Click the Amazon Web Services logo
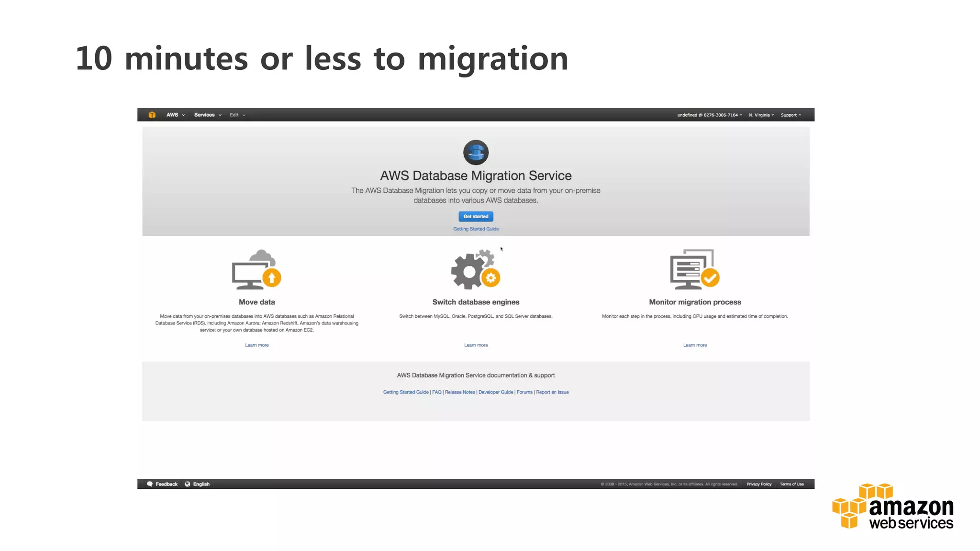 pyautogui.click(x=892, y=507)
